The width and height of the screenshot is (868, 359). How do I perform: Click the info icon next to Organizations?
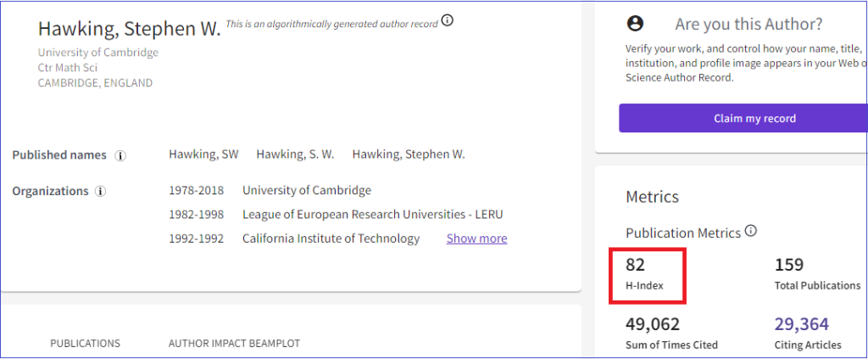[x=100, y=192]
